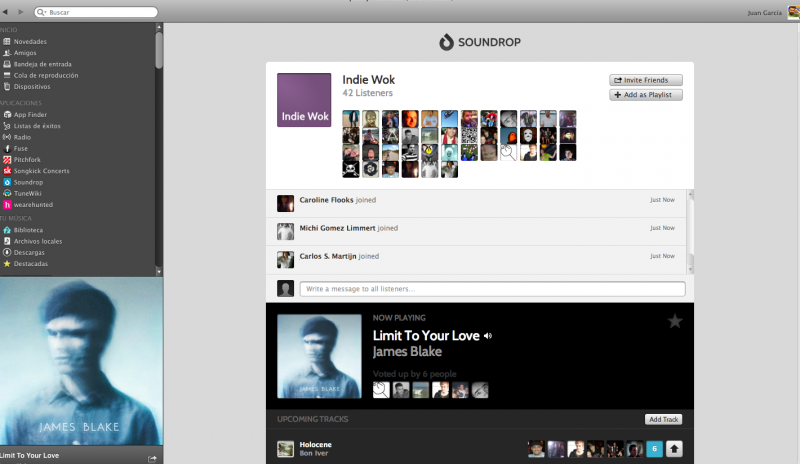Click Add as Playlist button
Image resolution: width=800 pixels, height=464 pixels.
pos(646,95)
